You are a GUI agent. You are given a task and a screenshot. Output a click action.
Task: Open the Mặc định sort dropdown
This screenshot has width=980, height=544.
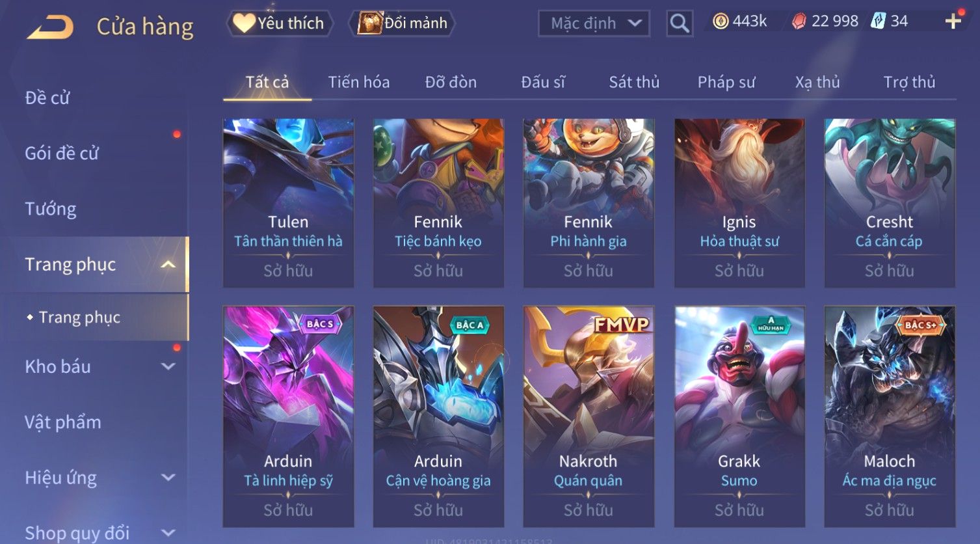(594, 23)
